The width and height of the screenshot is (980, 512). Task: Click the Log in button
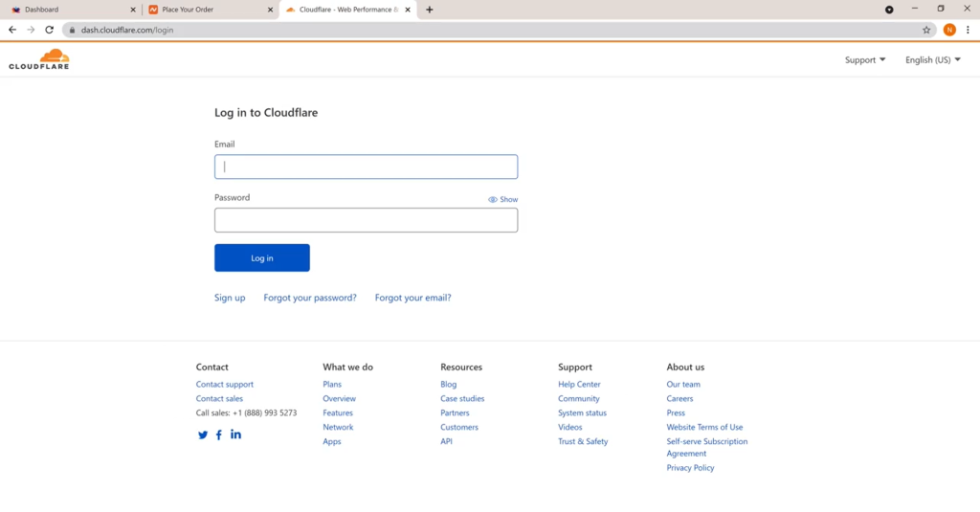pos(262,257)
